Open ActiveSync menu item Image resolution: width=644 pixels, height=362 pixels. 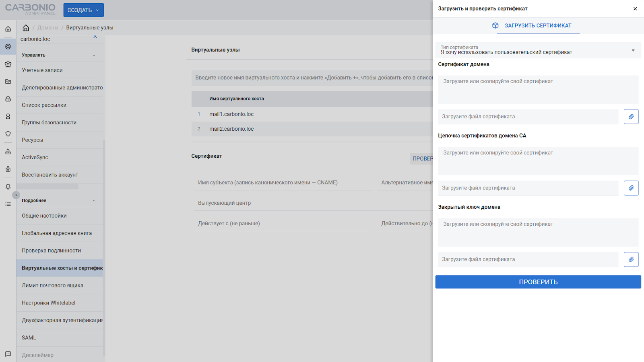click(60, 157)
